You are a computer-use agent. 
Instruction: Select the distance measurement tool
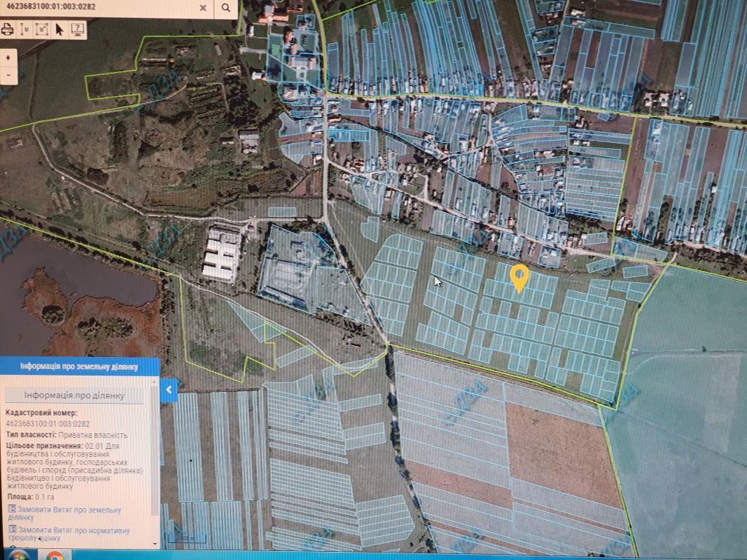[x=24, y=30]
